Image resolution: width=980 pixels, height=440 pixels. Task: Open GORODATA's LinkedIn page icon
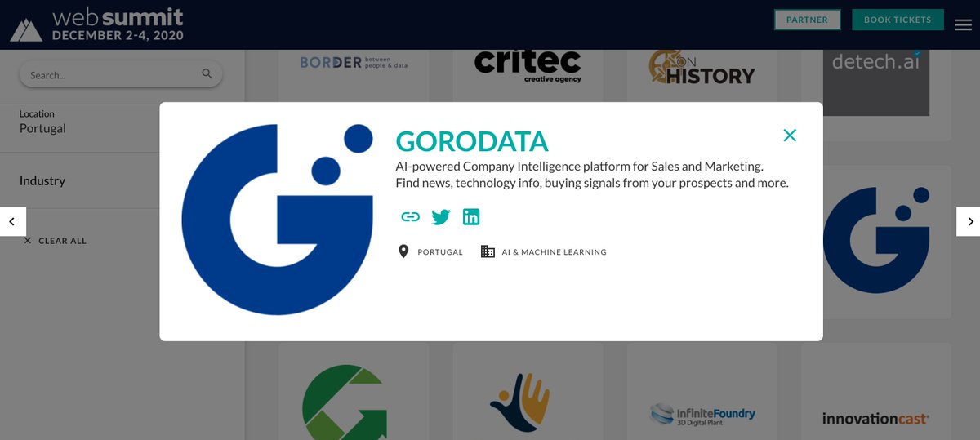(471, 216)
